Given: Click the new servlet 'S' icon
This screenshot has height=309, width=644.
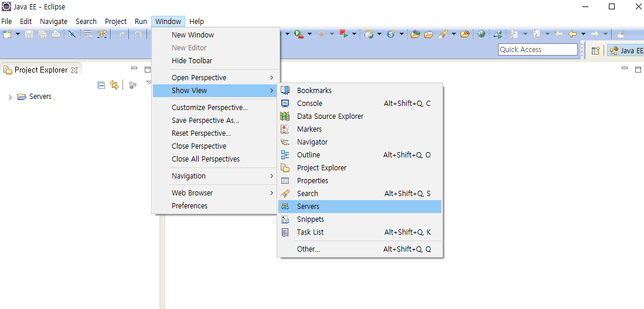Looking at the screenshot, I should [391, 35].
